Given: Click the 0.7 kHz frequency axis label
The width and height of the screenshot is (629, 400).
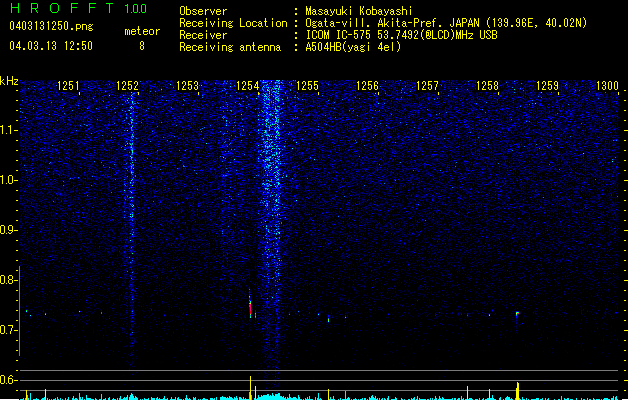Looking at the screenshot, I should tap(8, 330).
